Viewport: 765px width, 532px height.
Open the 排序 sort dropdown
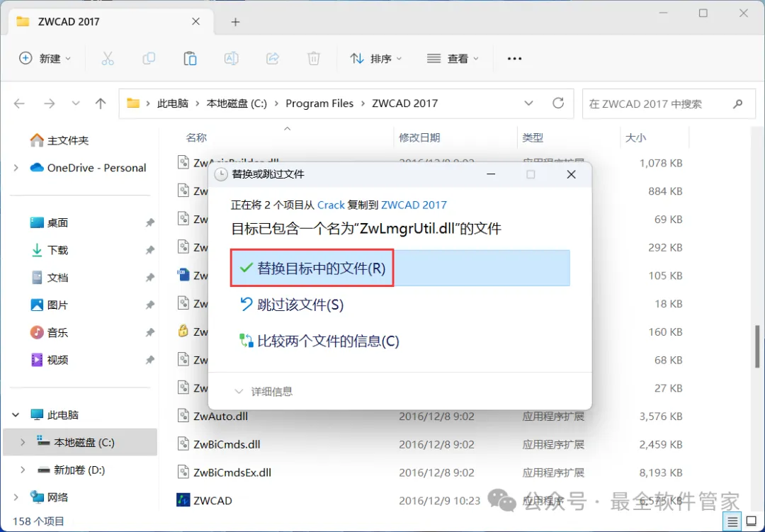click(x=375, y=59)
